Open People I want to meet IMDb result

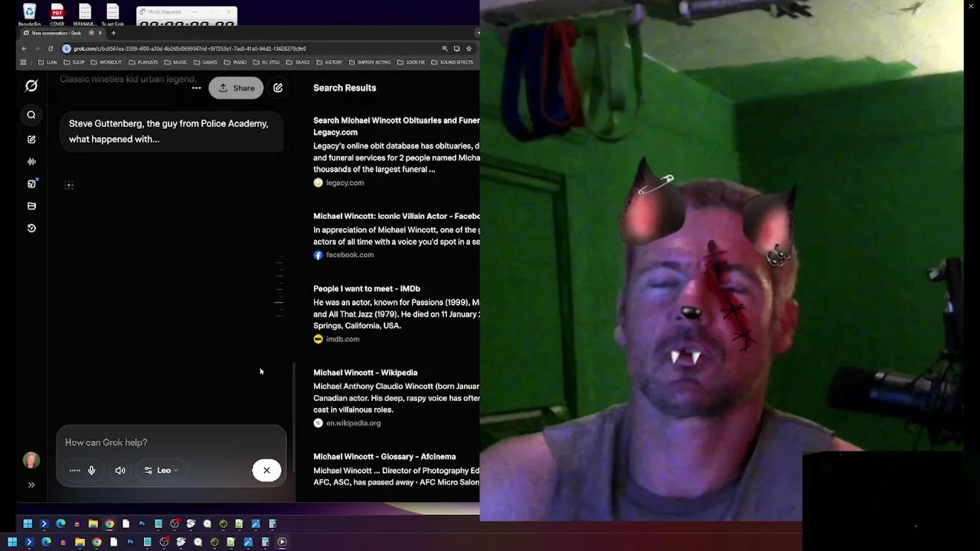click(x=367, y=289)
